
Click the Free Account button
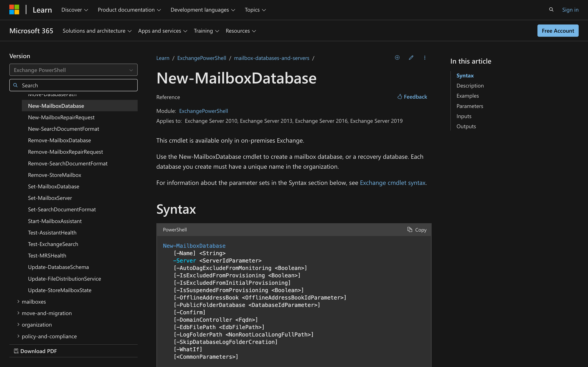click(558, 30)
